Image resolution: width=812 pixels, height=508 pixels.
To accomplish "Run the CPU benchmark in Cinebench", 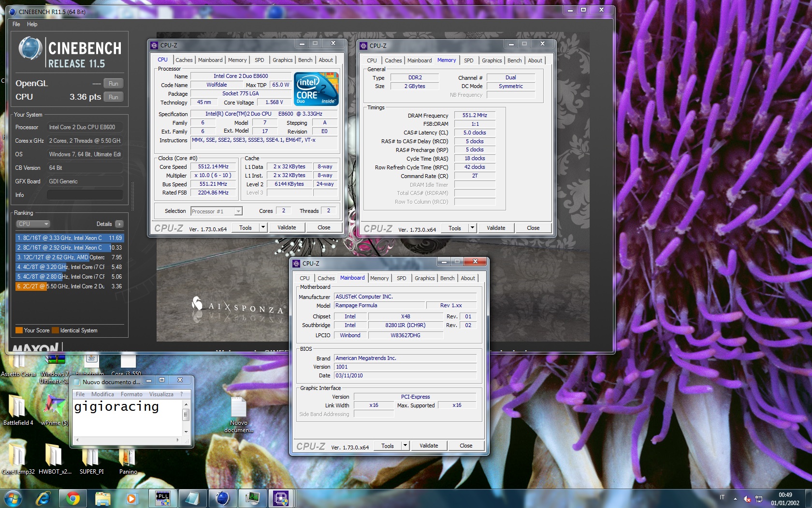I will point(113,97).
